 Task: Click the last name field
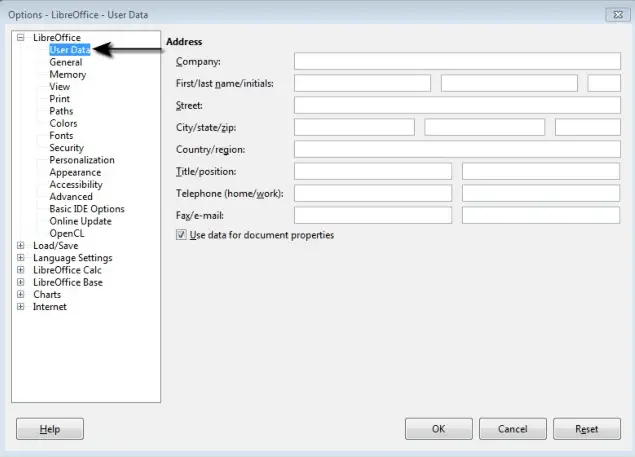click(509, 83)
